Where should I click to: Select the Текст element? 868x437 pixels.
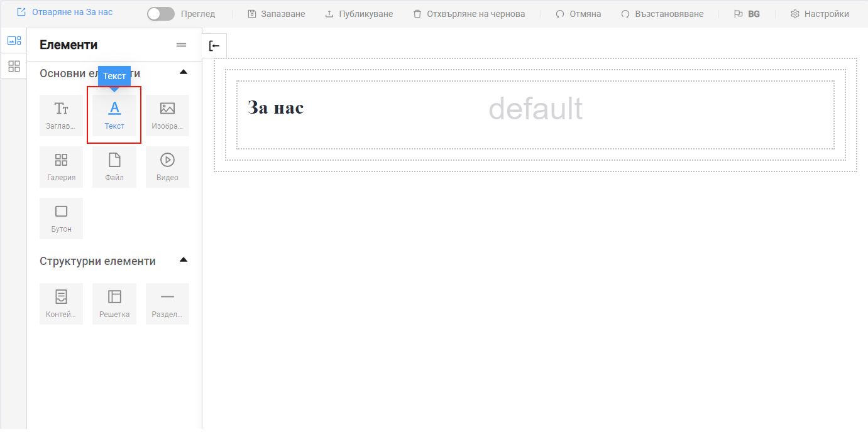114,115
